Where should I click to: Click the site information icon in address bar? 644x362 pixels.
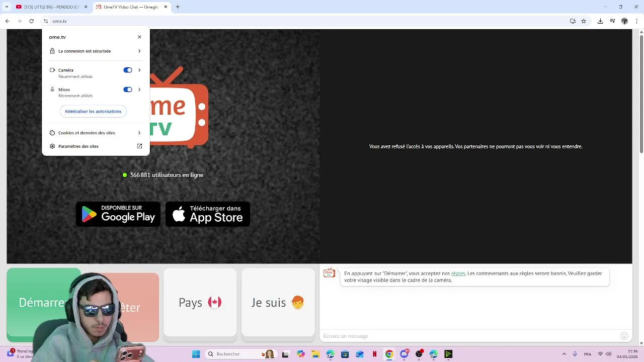45,21
